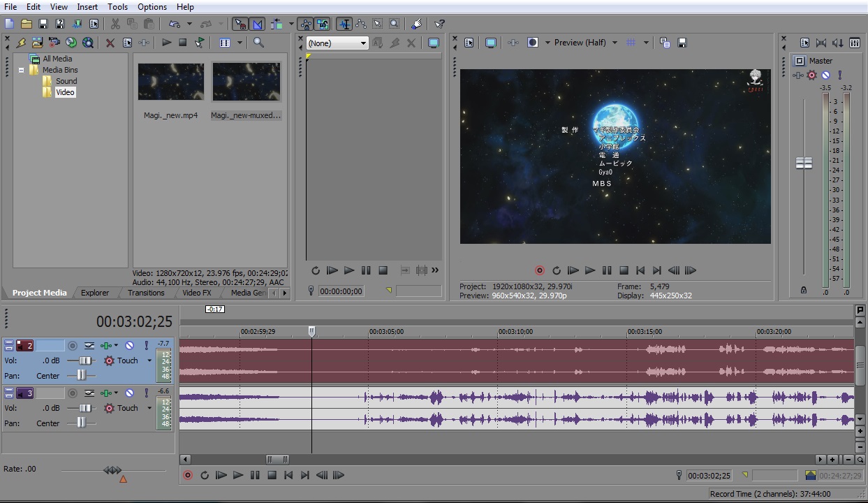Click Copy Snapshot to Clipboard icon in preview
868x503 pixels.
tap(665, 43)
